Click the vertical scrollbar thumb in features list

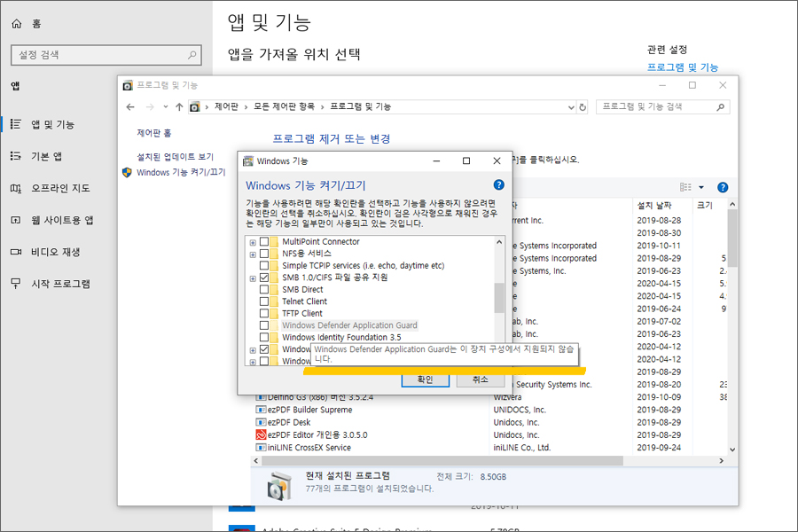pyautogui.click(x=499, y=298)
